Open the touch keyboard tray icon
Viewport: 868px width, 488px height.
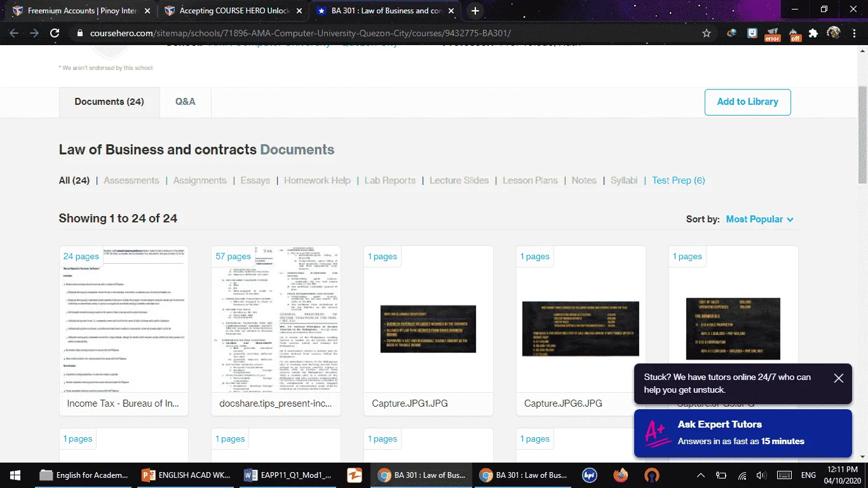coord(784,475)
